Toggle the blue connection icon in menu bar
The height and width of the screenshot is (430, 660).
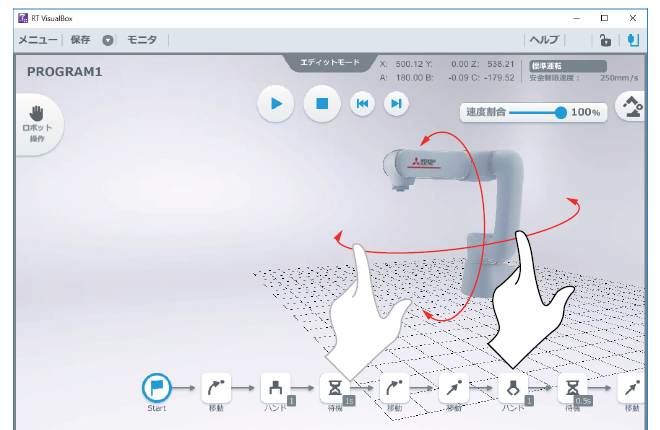point(633,40)
